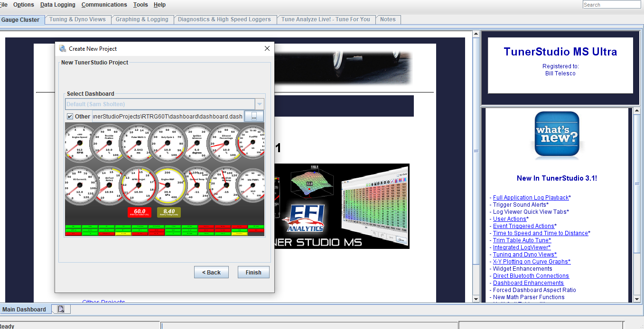The height and width of the screenshot is (329, 644).
Task: Click the Create New Project dialog icon
Action: coord(63,48)
